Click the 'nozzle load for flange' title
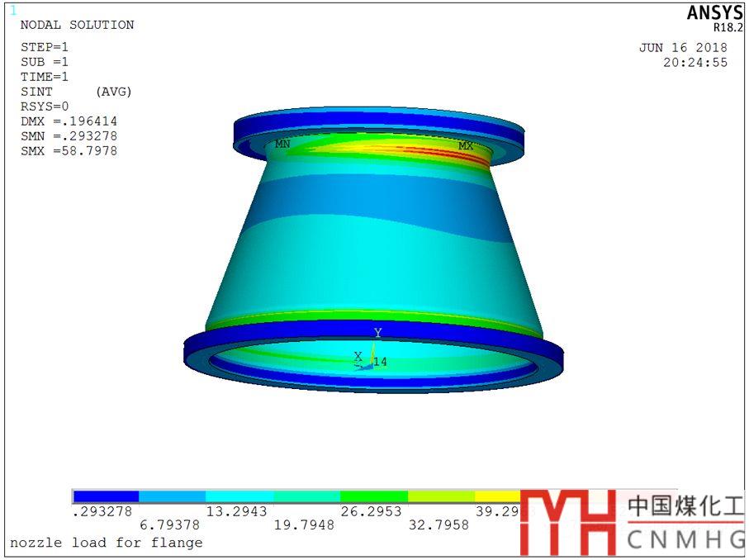The image size is (749, 560). (x=106, y=543)
